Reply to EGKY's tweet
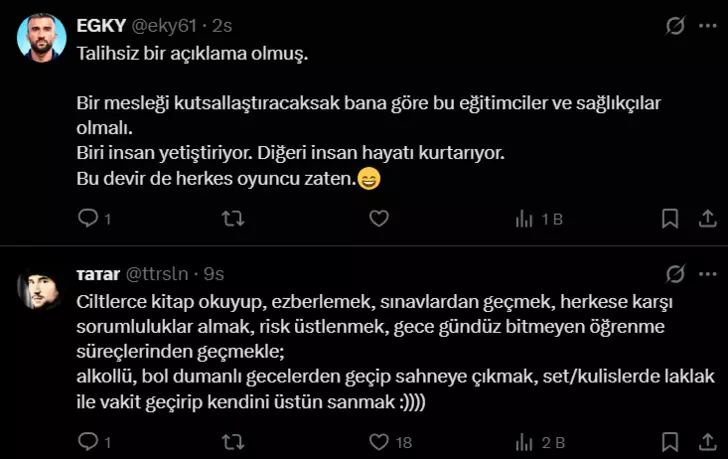728x459 pixels. pyautogui.click(x=87, y=218)
